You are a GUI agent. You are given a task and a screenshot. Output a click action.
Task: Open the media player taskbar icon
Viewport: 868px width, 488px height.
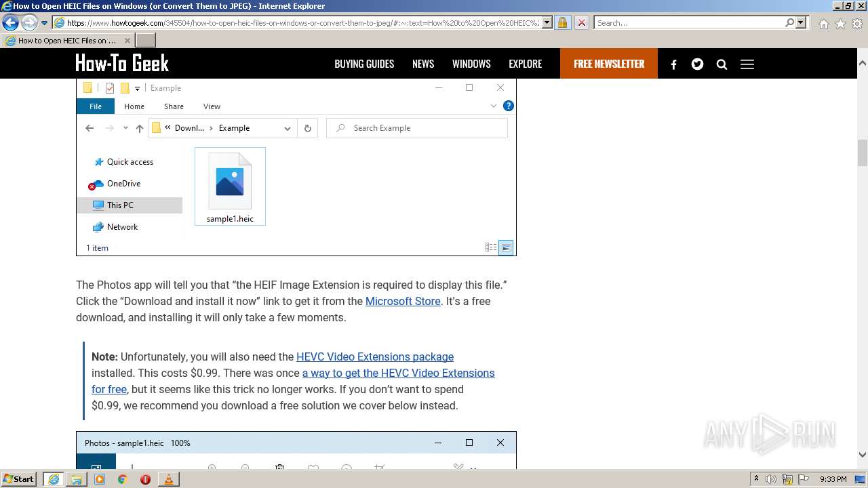(x=100, y=479)
